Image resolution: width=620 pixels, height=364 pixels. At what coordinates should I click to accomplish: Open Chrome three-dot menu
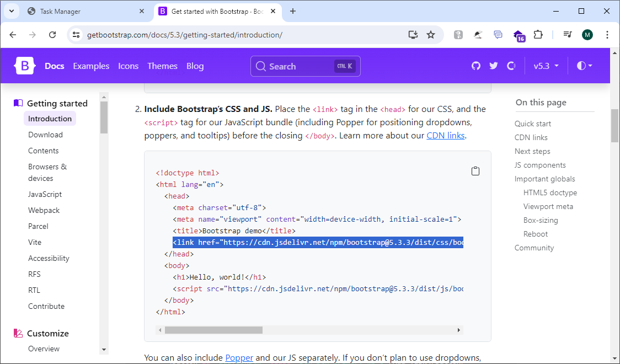coord(607,35)
